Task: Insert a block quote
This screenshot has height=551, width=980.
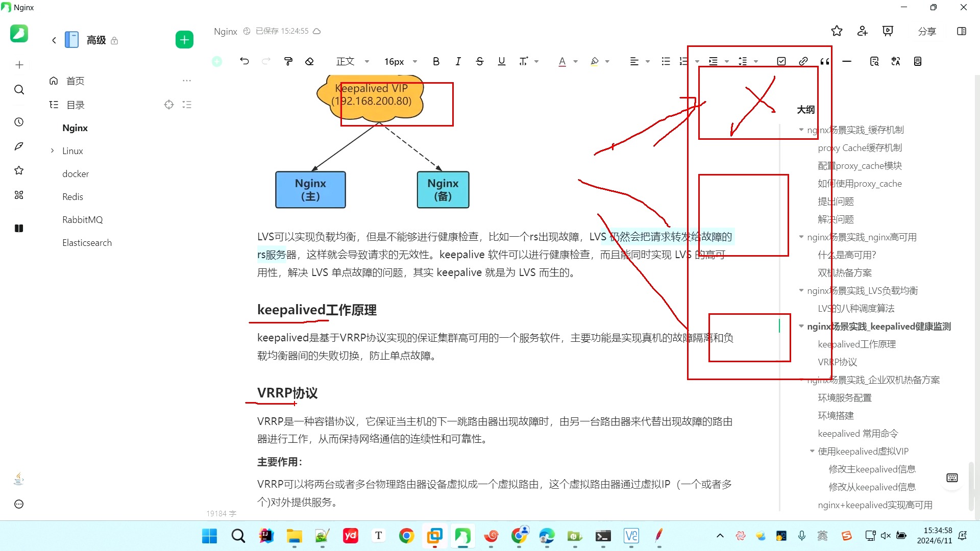Action: click(x=825, y=61)
